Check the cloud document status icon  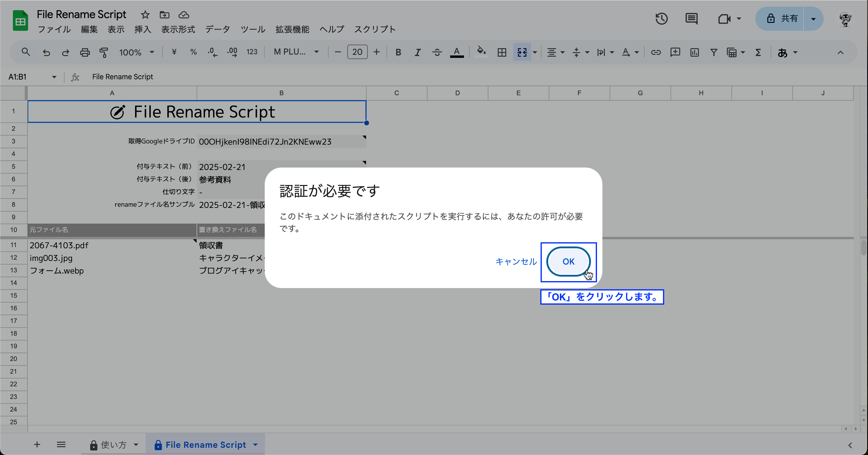[184, 15]
